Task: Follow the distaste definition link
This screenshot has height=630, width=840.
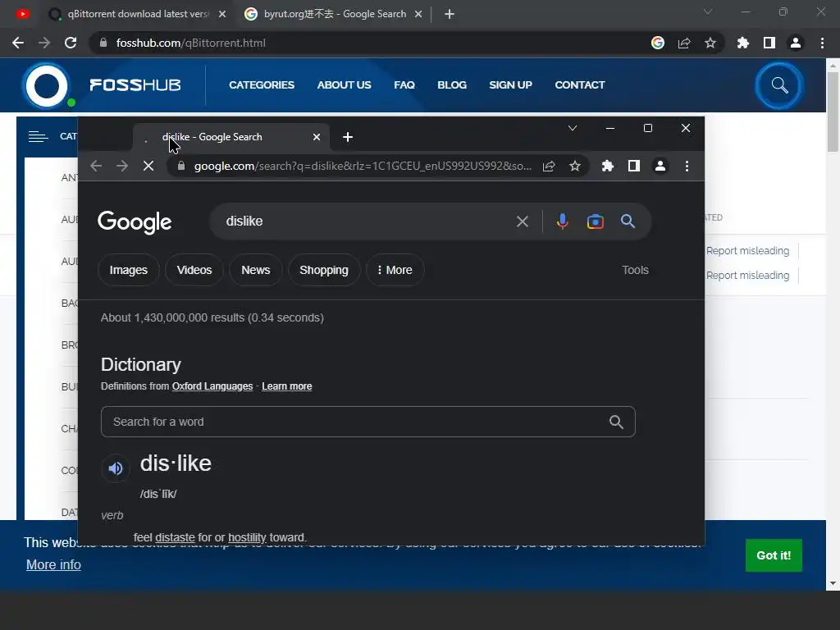Action: pyautogui.click(x=176, y=537)
